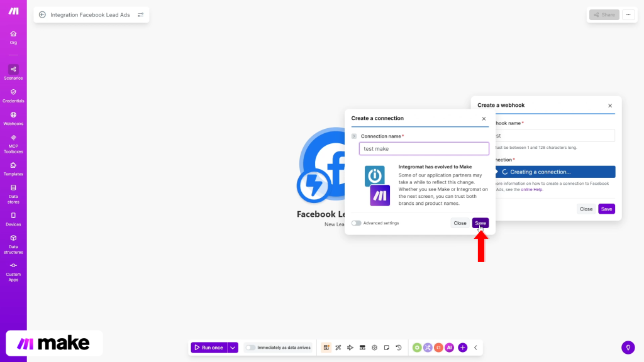Screen dimensions: 644x362
Task: Open the scenario IO card icon in toolbar
Action: 362,348
